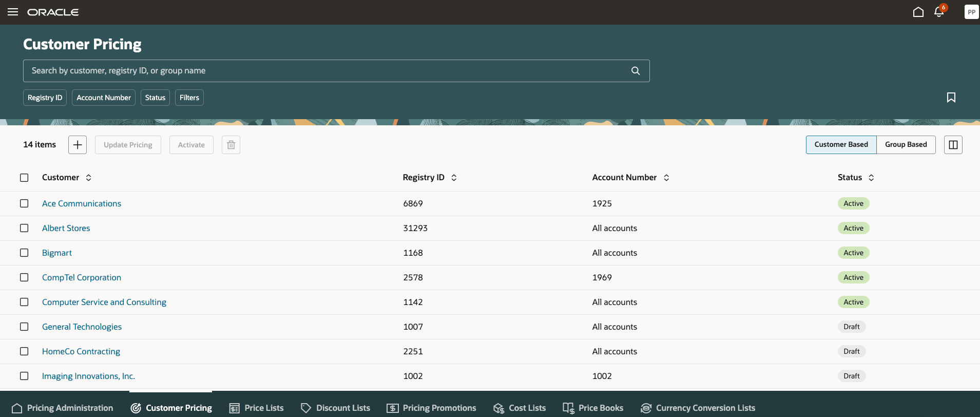Check the Imaging Innovations, Inc. row
980x417 pixels.
click(x=24, y=376)
